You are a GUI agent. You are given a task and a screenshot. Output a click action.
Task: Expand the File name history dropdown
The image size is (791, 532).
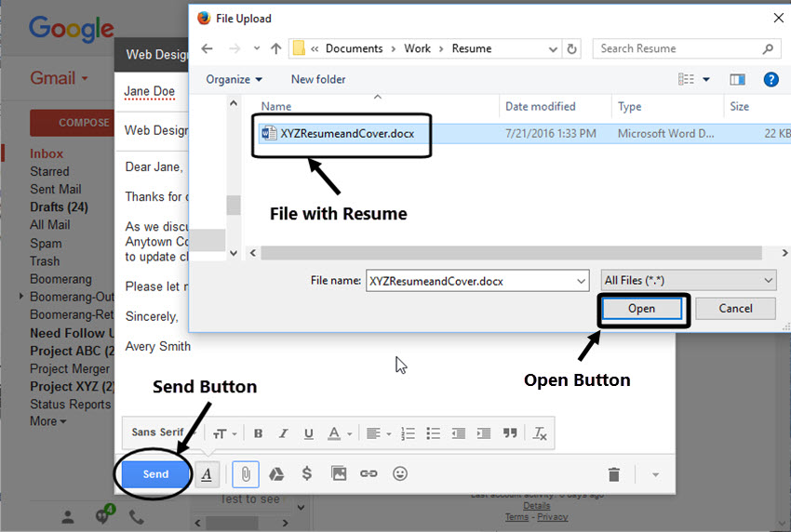pyautogui.click(x=582, y=281)
